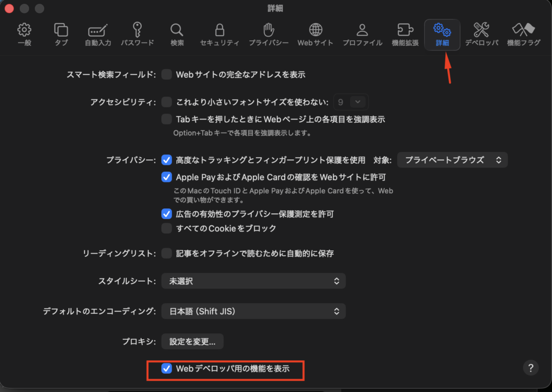
Task: Open the パスワード (Passwords) key icon
Action: (x=137, y=34)
